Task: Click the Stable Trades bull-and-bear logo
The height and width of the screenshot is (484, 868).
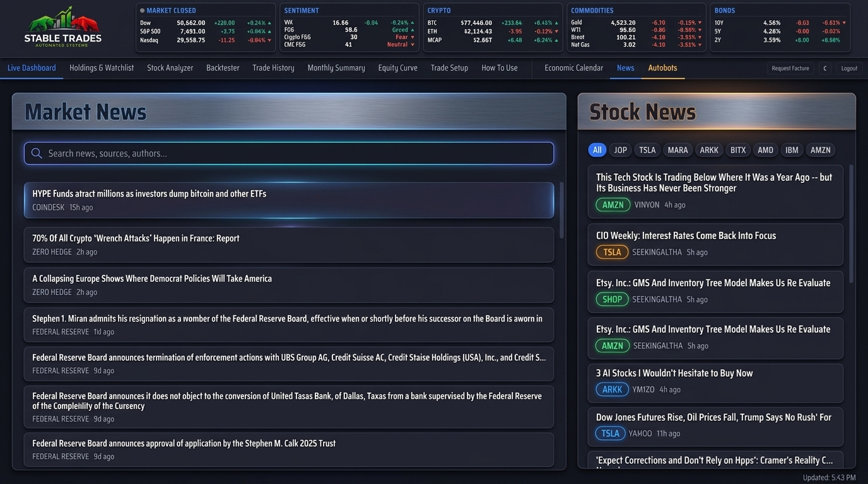Action: tap(63, 26)
